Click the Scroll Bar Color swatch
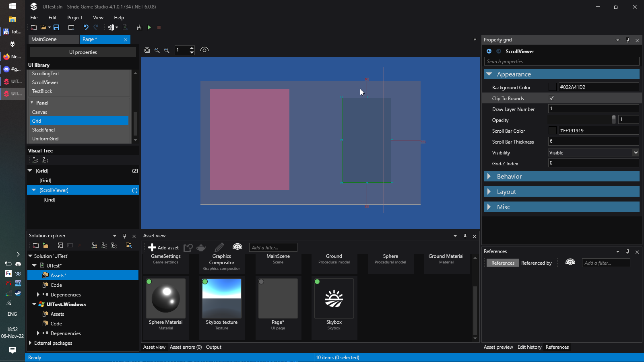 553,130
